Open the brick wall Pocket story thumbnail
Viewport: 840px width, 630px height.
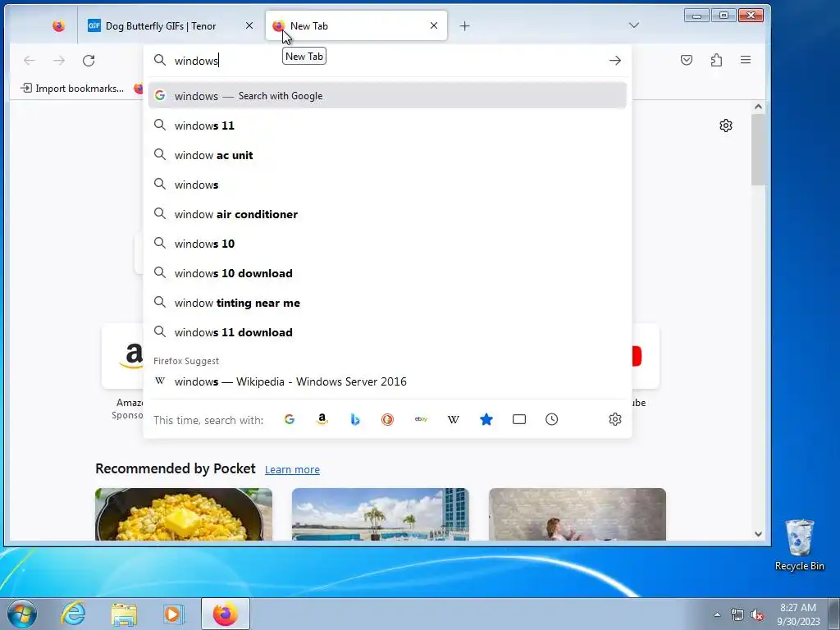point(577,514)
